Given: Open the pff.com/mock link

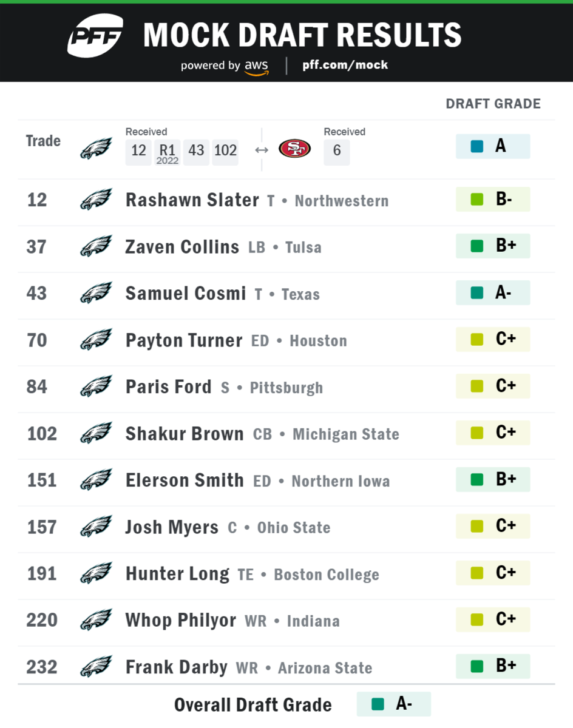Looking at the screenshot, I should point(345,65).
